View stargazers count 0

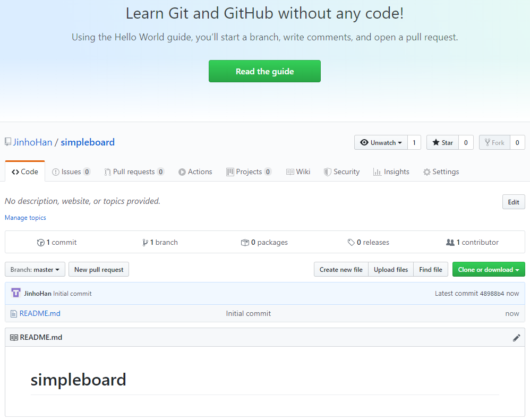point(466,143)
